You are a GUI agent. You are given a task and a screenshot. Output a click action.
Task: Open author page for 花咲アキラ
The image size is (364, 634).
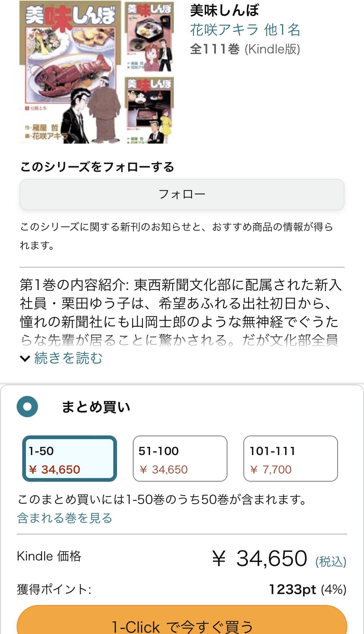tap(224, 30)
